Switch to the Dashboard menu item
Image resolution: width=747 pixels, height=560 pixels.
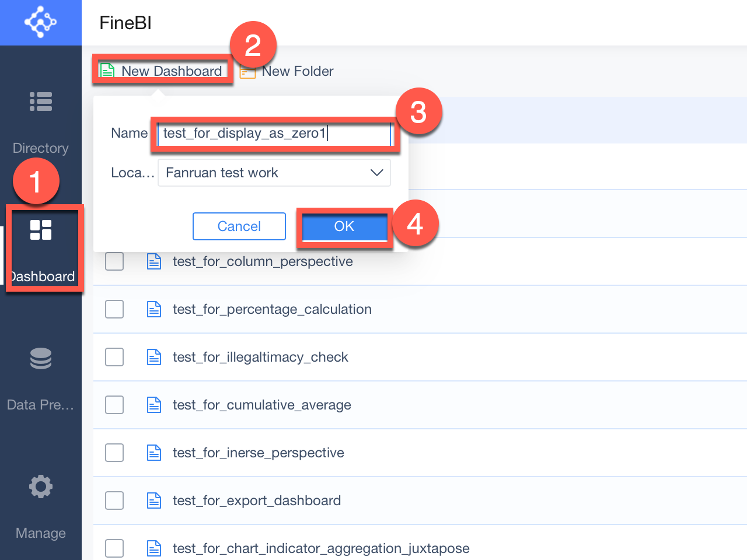click(41, 276)
